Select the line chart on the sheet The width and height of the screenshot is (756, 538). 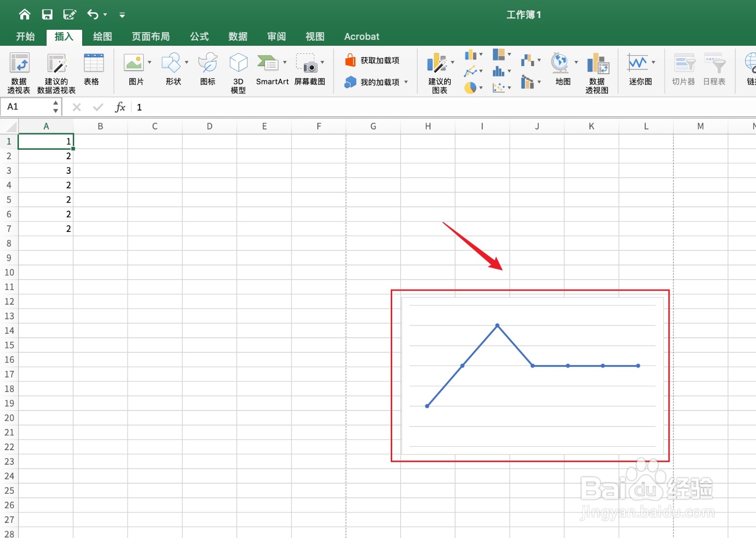click(532, 376)
